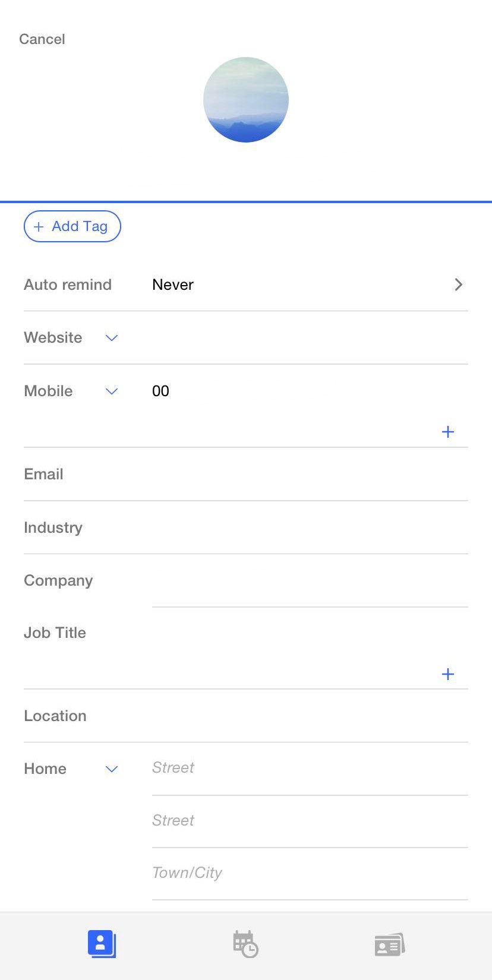This screenshot has width=492, height=980.
Task: Click the plus icon below Job Title
Action: [x=447, y=674]
